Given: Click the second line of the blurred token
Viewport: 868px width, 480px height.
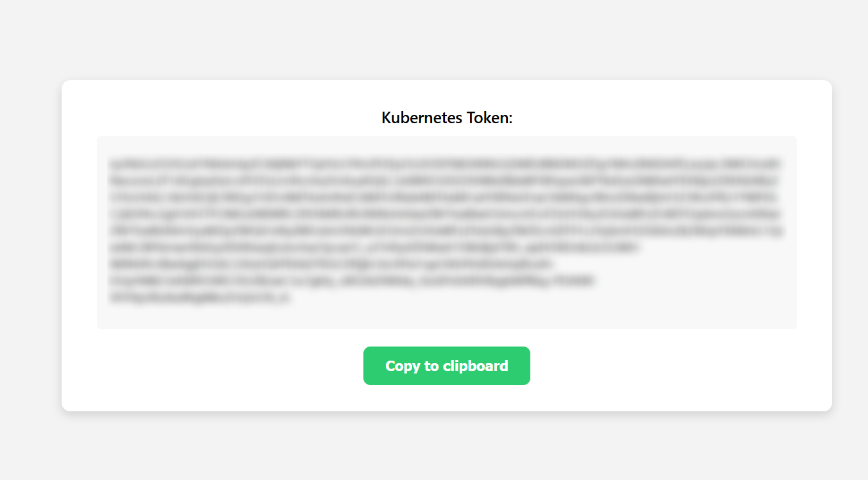Looking at the screenshot, I should click(446, 180).
